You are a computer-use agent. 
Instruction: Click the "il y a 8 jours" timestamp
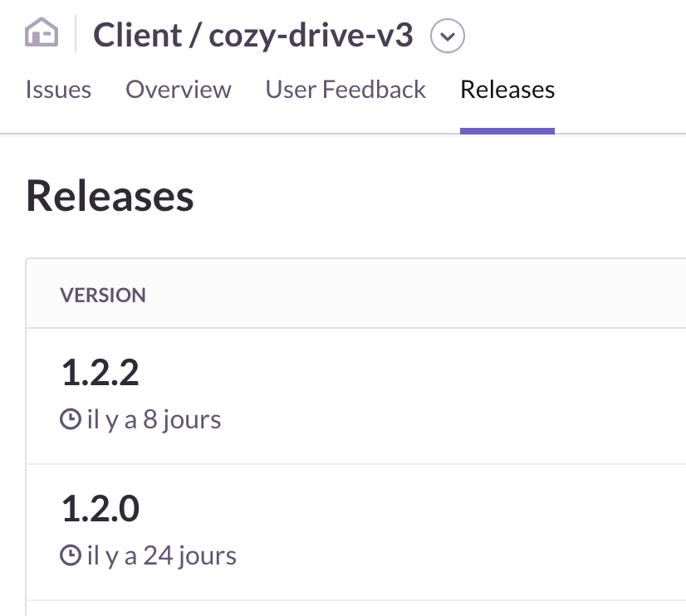[154, 420]
